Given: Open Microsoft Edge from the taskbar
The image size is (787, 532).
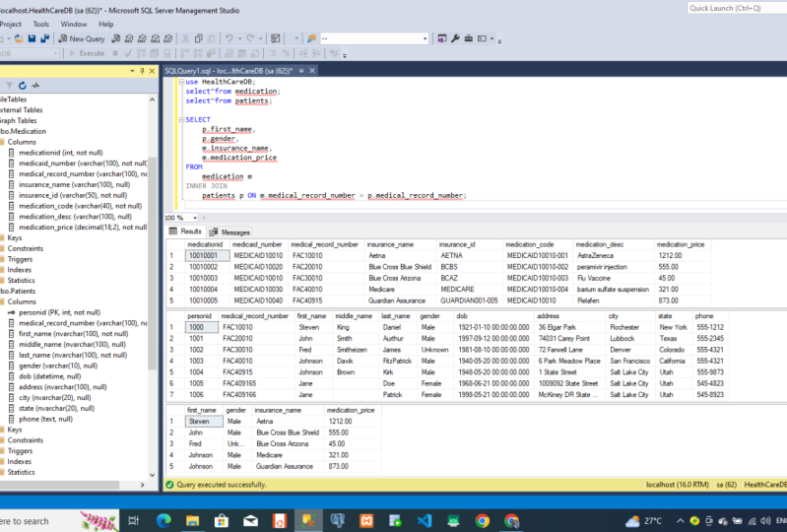Looking at the screenshot, I should [x=164, y=520].
